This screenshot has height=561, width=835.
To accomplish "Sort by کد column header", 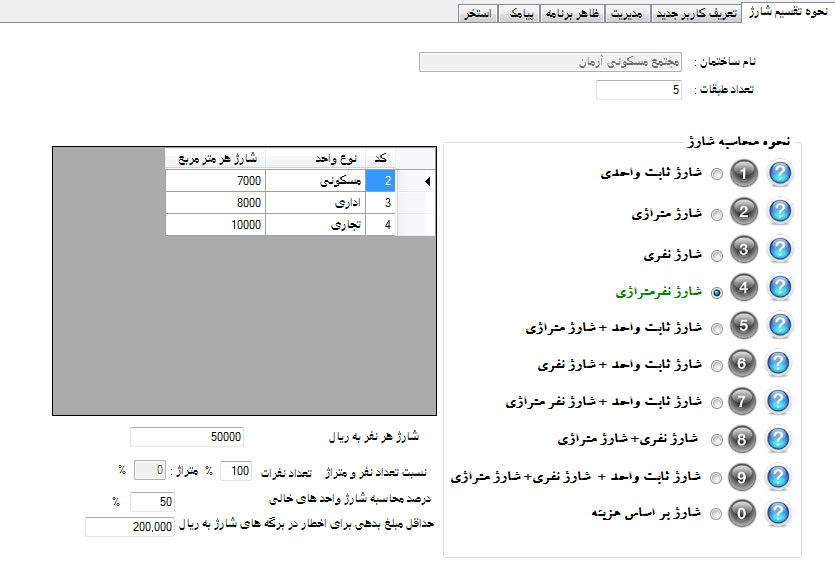I will [380, 158].
